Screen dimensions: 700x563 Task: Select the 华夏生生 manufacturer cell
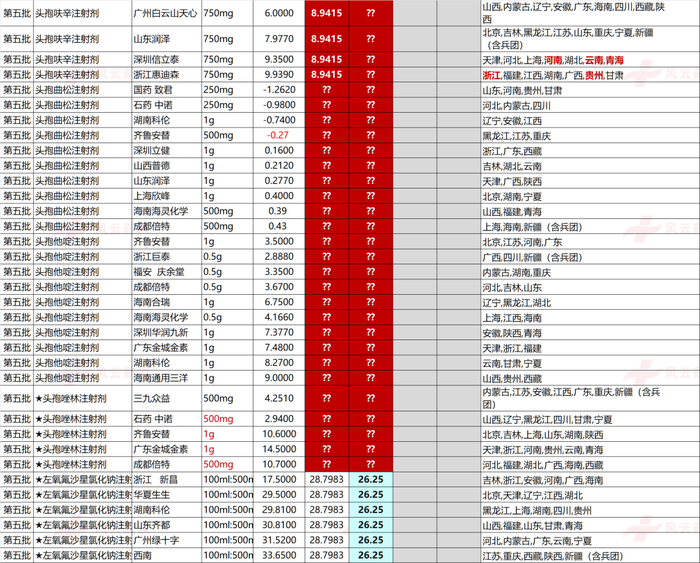click(x=167, y=495)
